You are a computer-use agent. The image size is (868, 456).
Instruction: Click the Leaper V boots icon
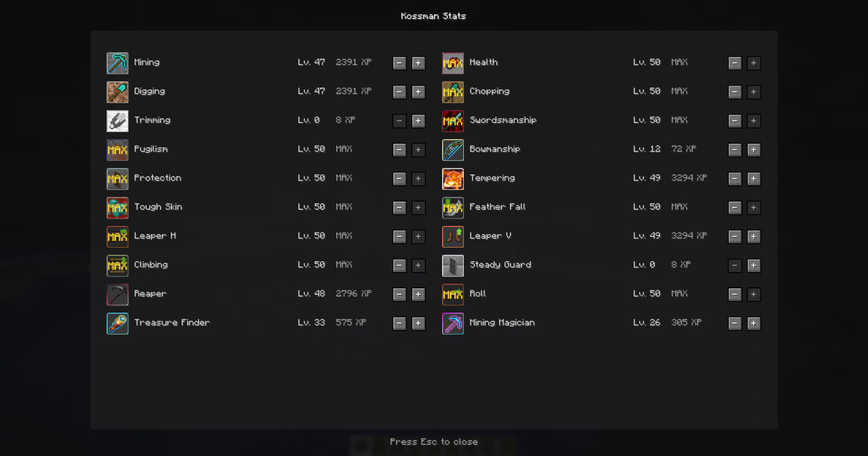click(x=453, y=237)
